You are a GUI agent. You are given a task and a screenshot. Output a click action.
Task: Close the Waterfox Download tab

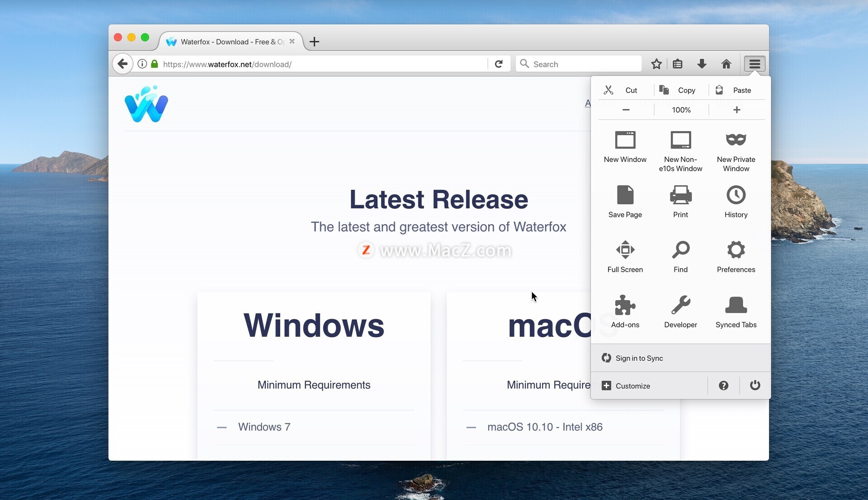pos(292,41)
